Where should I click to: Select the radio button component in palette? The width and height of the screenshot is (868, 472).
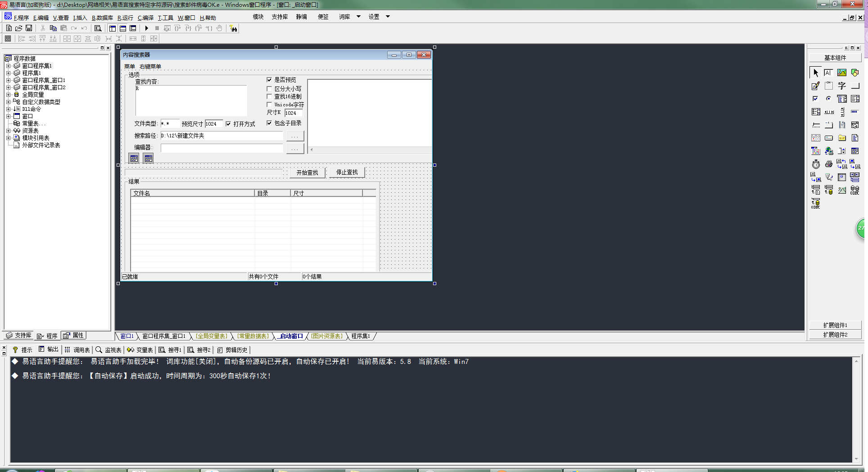click(x=828, y=99)
